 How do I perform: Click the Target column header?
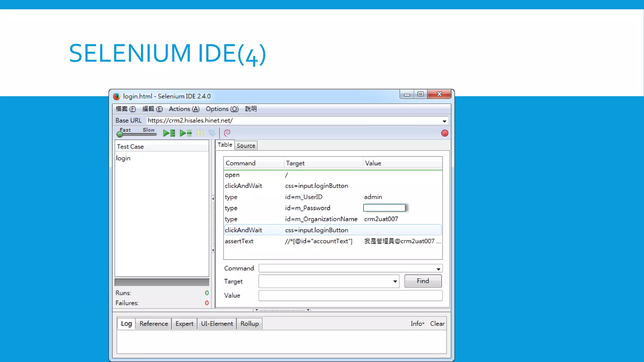pyautogui.click(x=324, y=163)
